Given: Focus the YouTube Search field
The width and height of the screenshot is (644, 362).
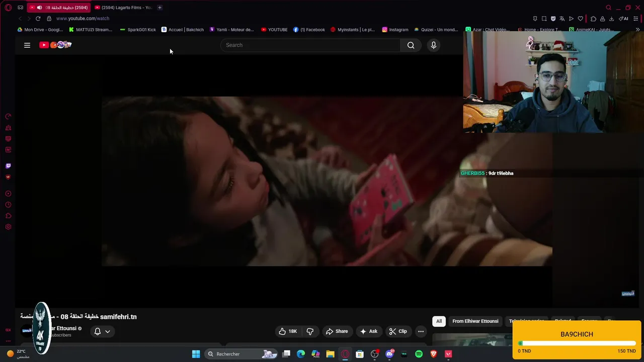Looking at the screenshot, I should coord(310,45).
